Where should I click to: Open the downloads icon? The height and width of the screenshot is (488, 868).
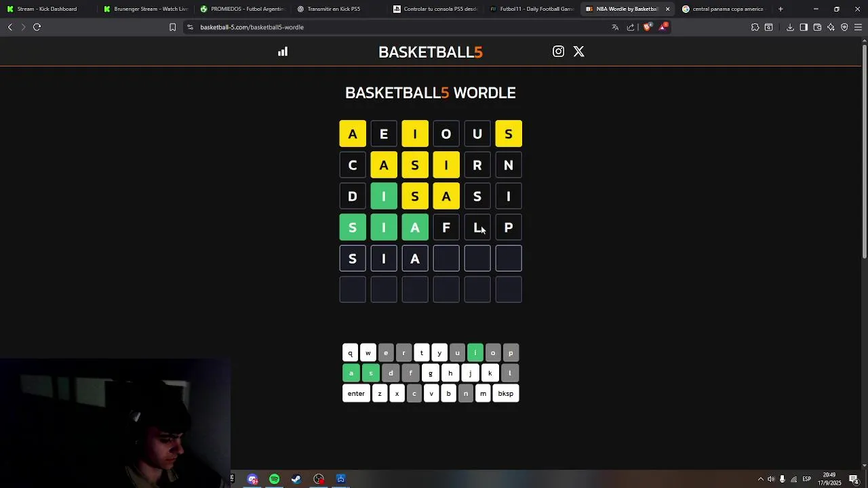pyautogui.click(x=790, y=27)
